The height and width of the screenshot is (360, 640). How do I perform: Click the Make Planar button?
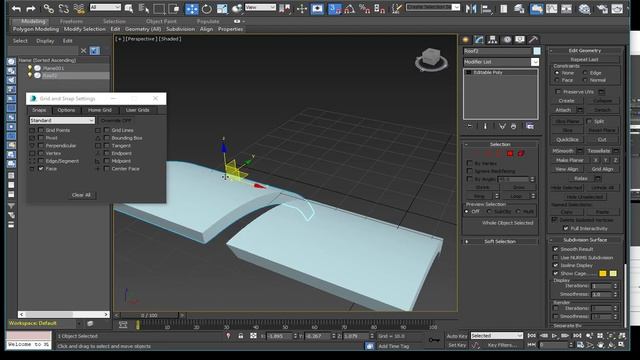[x=570, y=160]
